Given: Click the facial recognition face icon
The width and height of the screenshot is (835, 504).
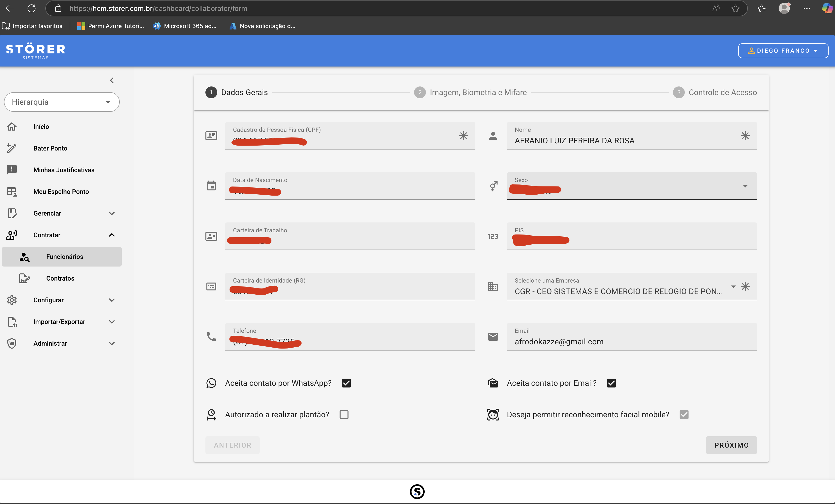Looking at the screenshot, I should (x=493, y=415).
